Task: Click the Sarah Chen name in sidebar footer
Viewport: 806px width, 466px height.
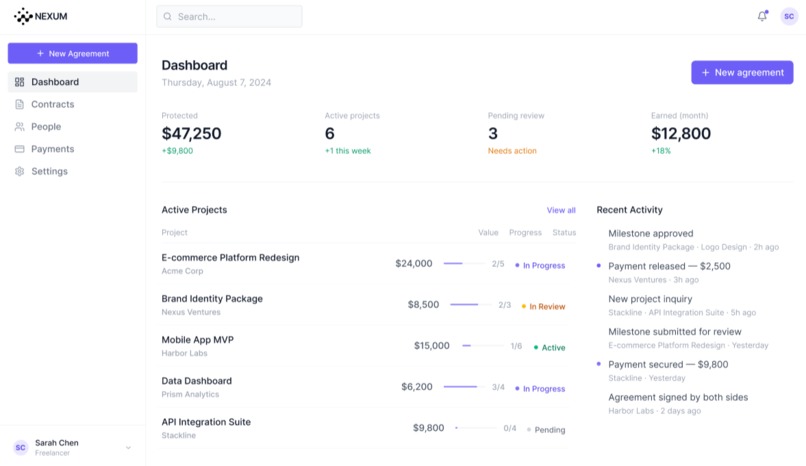Action: pyautogui.click(x=57, y=443)
